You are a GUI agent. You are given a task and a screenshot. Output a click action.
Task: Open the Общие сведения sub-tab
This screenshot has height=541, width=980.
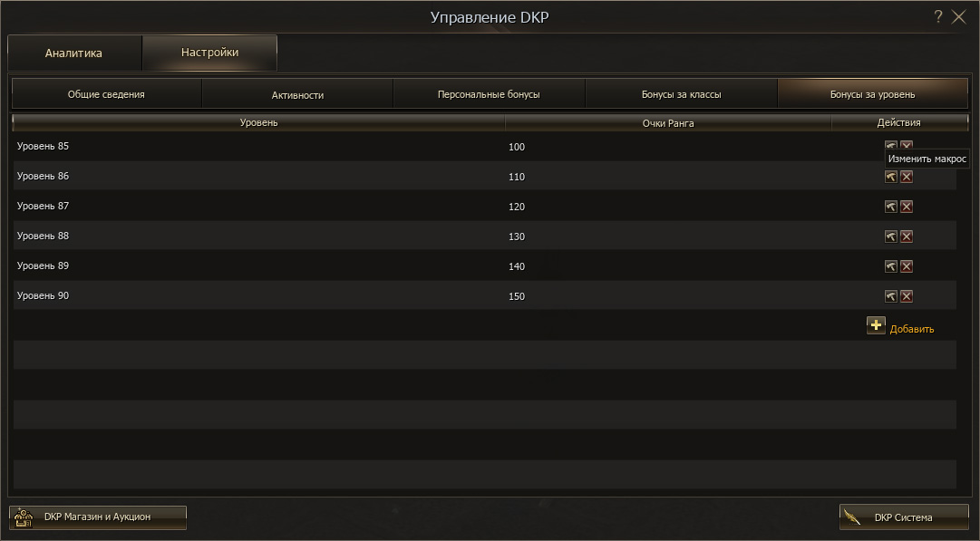tap(106, 94)
